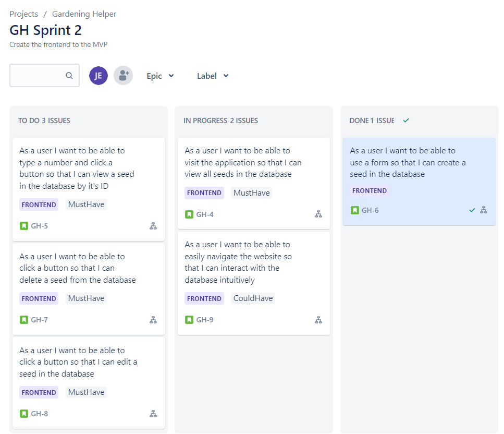
Task: Click the TO DO 3 ISSUES column header
Action: (44, 120)
